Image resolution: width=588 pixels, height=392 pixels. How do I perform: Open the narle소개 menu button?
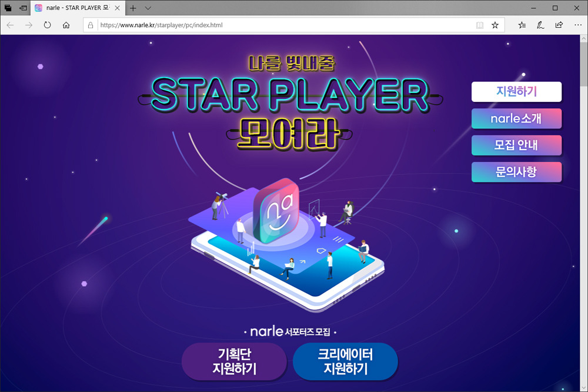tap(516, 119)
